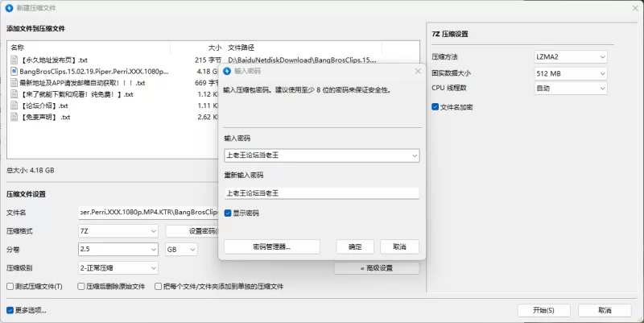Click icon of 【论坛介绍】.txt file
Image resolution: width=644 pixels, height=323 pixels.
(14, 106)
